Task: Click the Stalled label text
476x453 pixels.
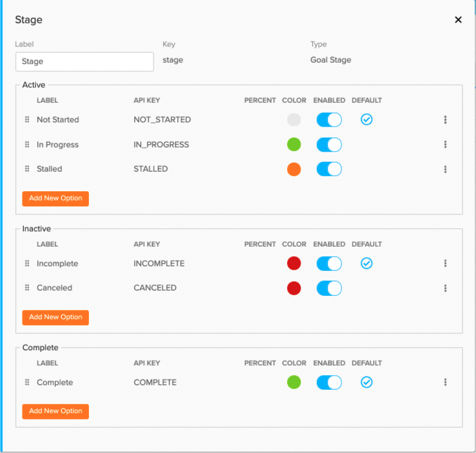Action: pos(49,169)
